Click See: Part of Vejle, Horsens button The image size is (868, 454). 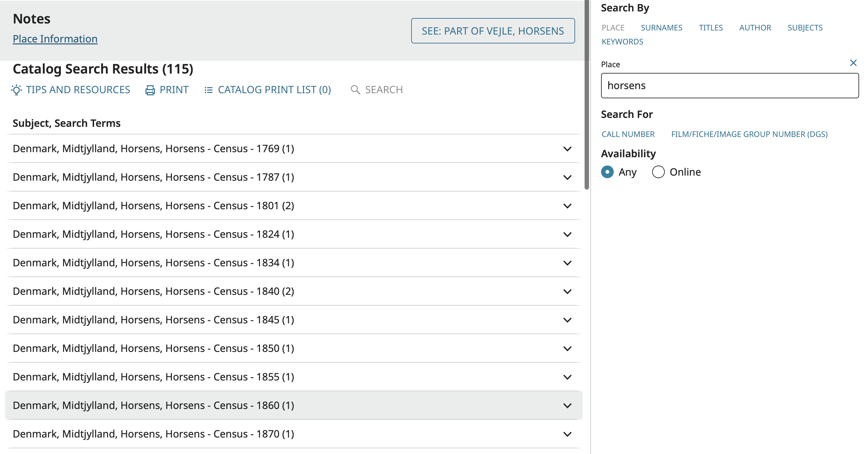(x=493, y=31)
